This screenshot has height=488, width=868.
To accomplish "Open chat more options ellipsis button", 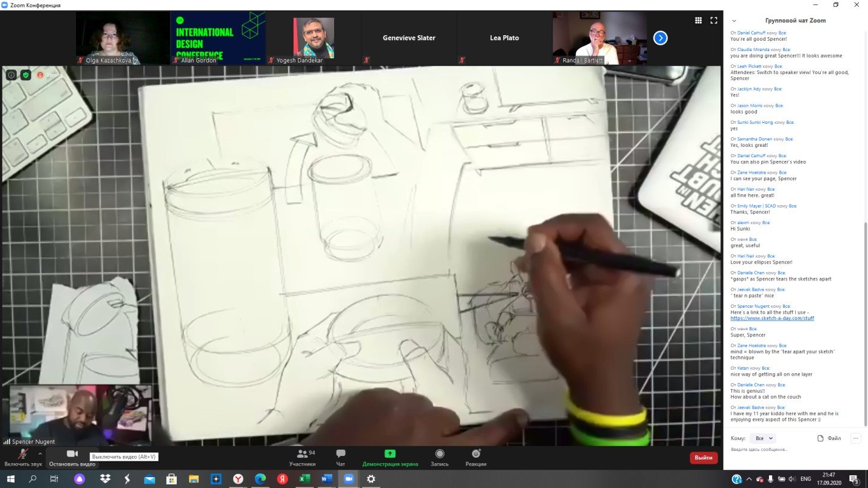I will click(856, 438).
